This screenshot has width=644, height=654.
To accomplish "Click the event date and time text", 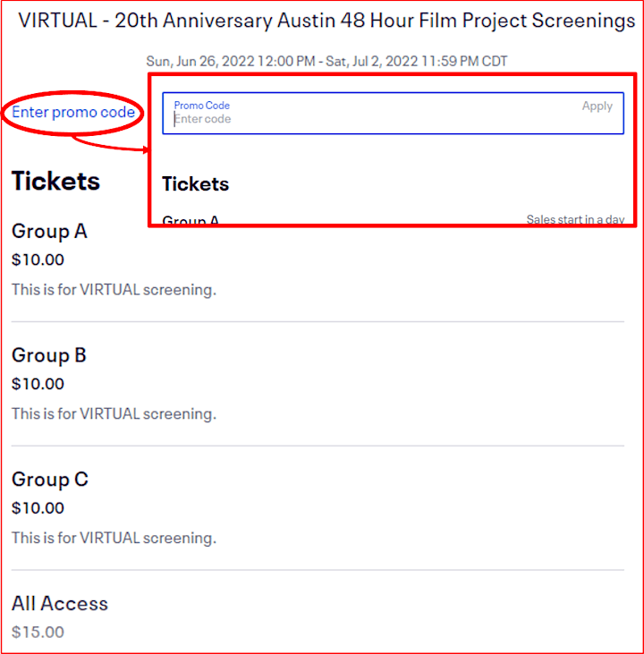I will tap(326, 62).
